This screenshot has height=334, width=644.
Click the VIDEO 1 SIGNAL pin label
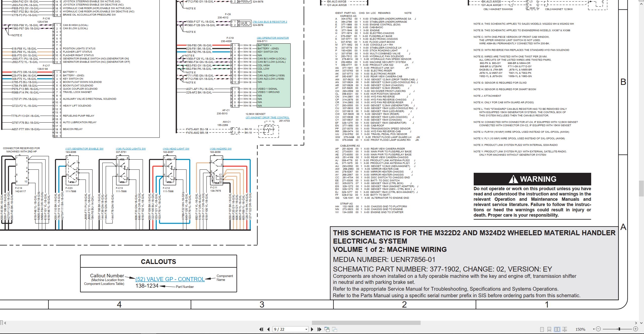[267, 89]
